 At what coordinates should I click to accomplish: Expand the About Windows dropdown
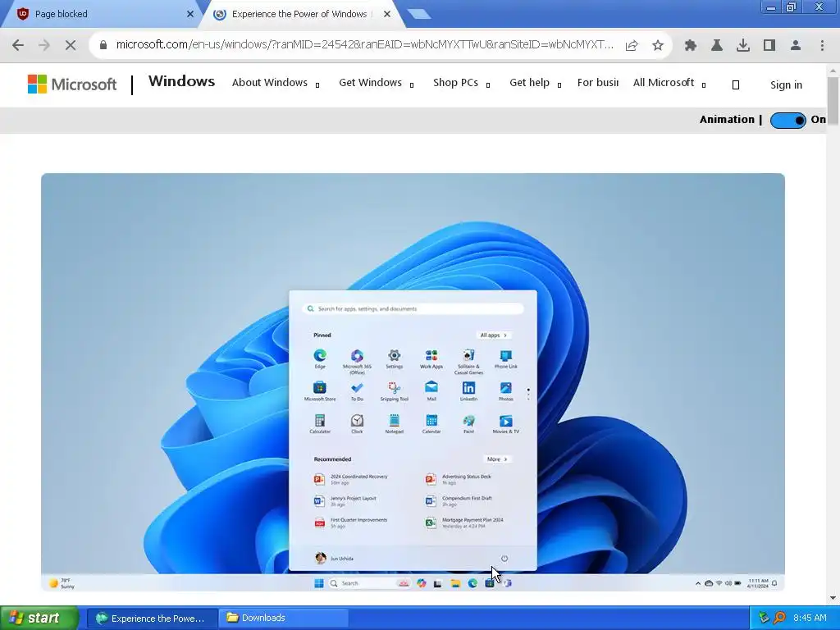click(276, 83)
